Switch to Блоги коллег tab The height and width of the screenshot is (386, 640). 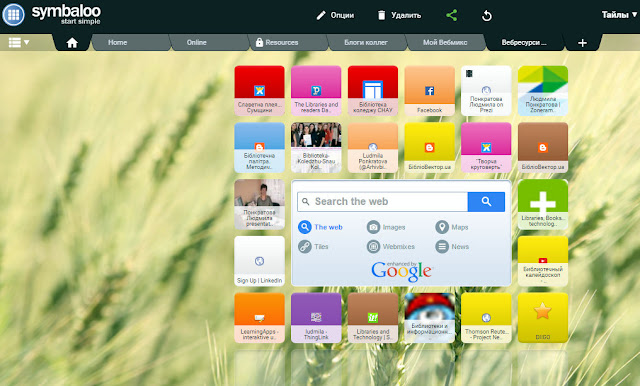click(x=367, y=42)
